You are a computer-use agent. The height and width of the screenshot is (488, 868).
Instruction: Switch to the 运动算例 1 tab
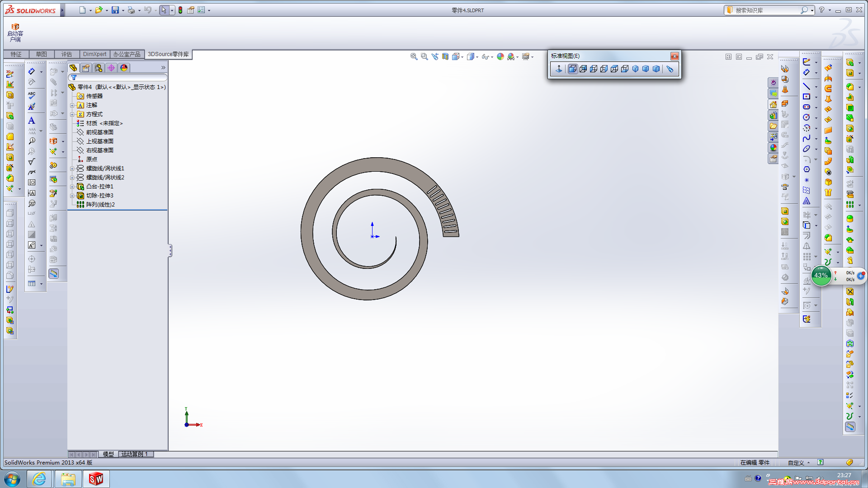point(135,454)
